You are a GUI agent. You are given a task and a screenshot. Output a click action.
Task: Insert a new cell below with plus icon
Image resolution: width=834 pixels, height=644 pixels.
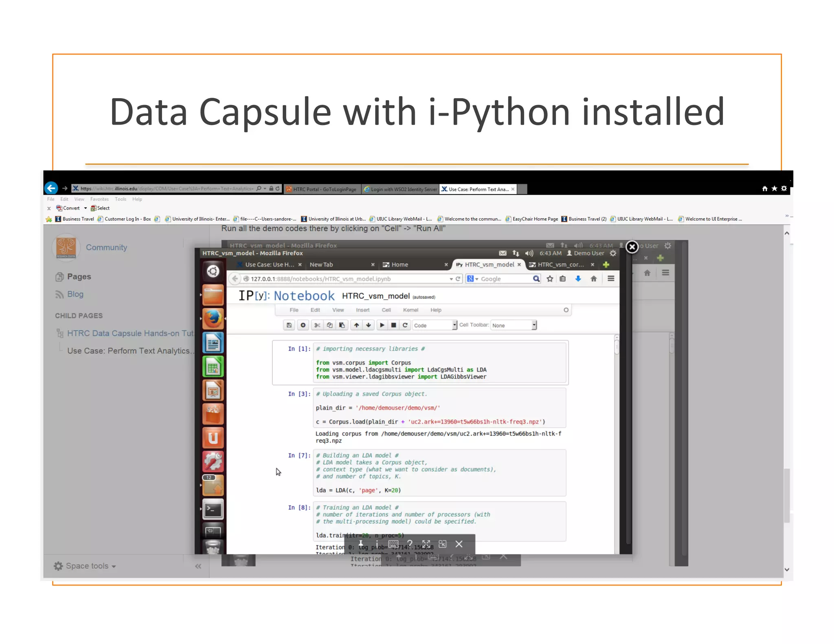click(x=303, y=325)
